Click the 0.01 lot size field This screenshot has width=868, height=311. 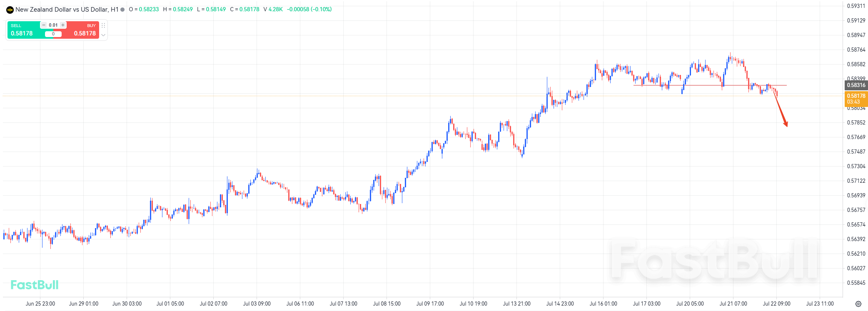(x=53, y=25)
